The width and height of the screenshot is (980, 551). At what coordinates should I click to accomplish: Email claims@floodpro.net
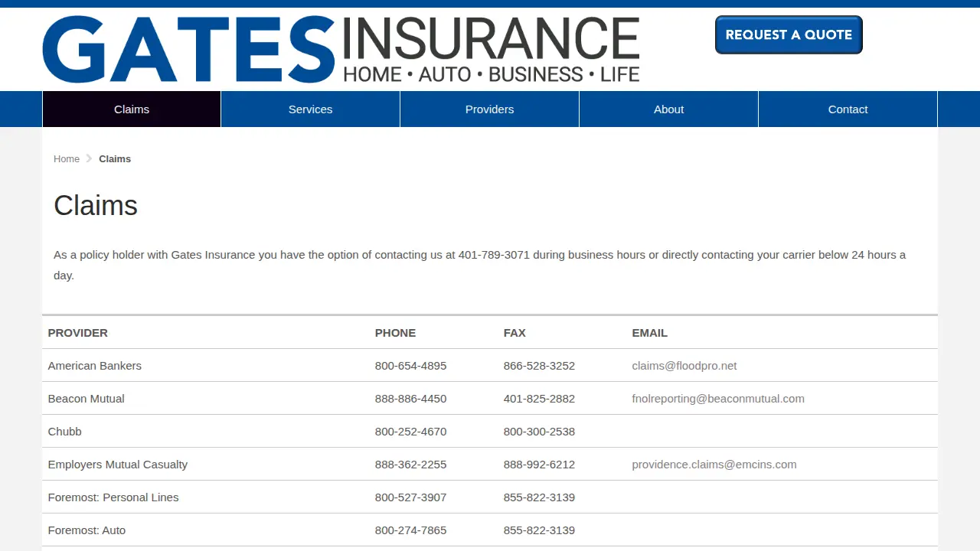[684, 366]
